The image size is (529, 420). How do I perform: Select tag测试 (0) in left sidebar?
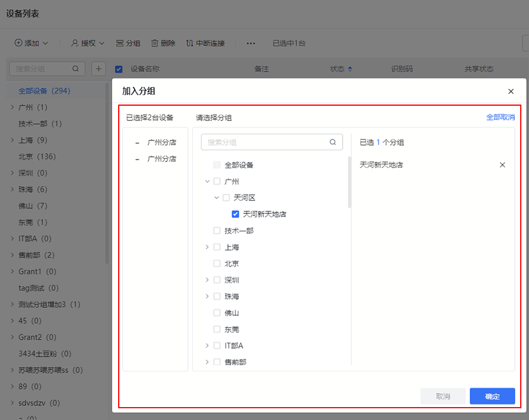[x=38, y=288]
